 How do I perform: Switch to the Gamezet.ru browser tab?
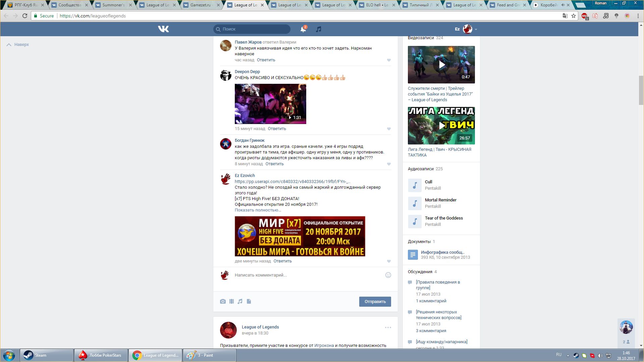click(201, 5)
